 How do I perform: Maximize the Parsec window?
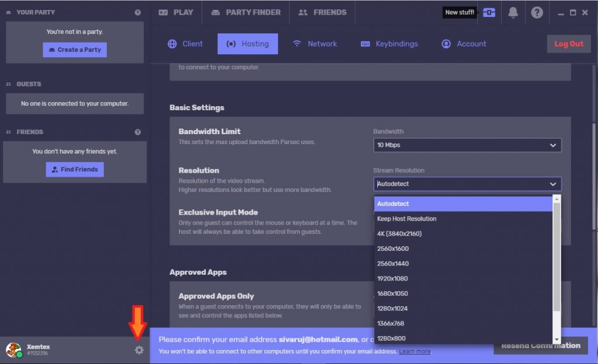(x=573, y=13)
